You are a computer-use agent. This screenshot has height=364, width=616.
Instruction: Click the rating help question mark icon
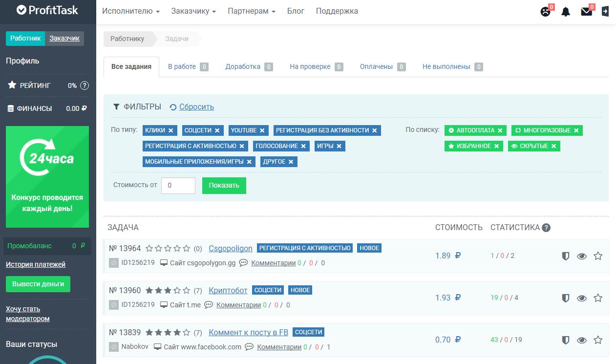(85, 86)
